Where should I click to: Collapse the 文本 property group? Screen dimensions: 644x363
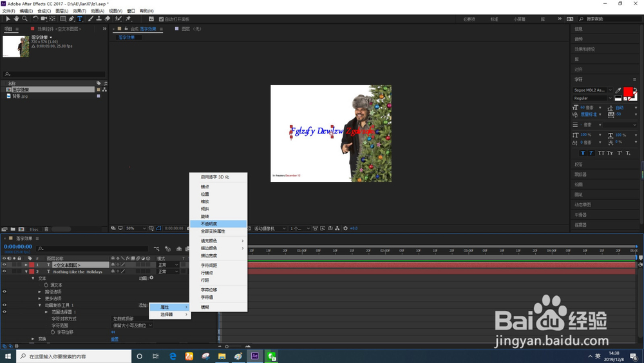[x=33, y=279]
